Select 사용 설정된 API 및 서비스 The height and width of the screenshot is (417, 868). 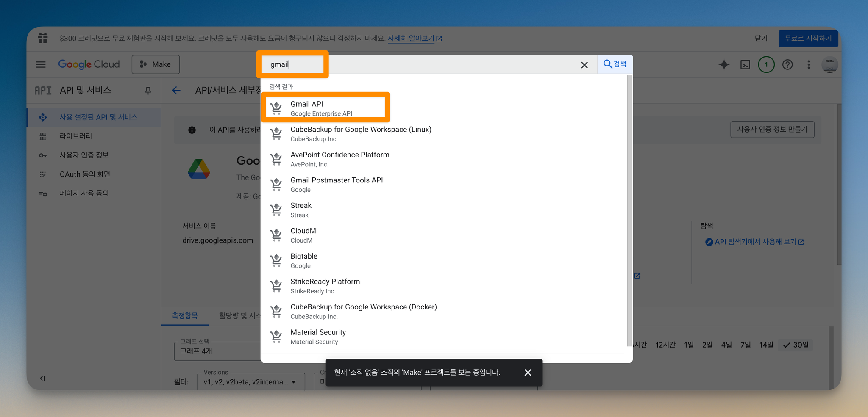coord(94,117)
